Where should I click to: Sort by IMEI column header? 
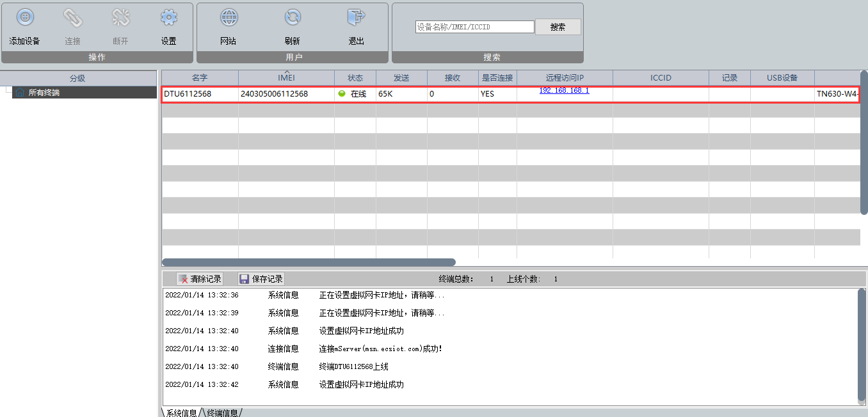coord(286,78)
